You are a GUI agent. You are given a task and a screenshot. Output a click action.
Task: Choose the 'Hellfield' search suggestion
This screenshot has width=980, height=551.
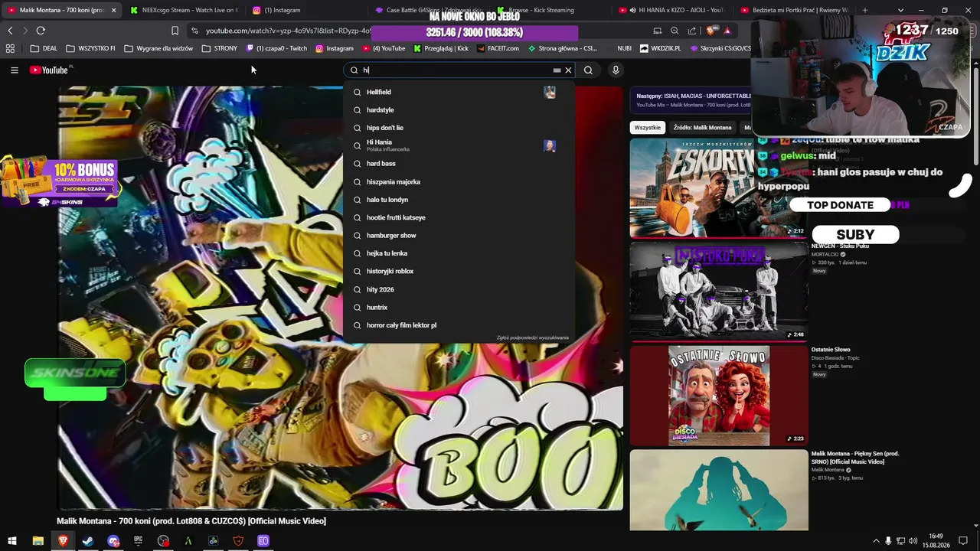point(459,92)
